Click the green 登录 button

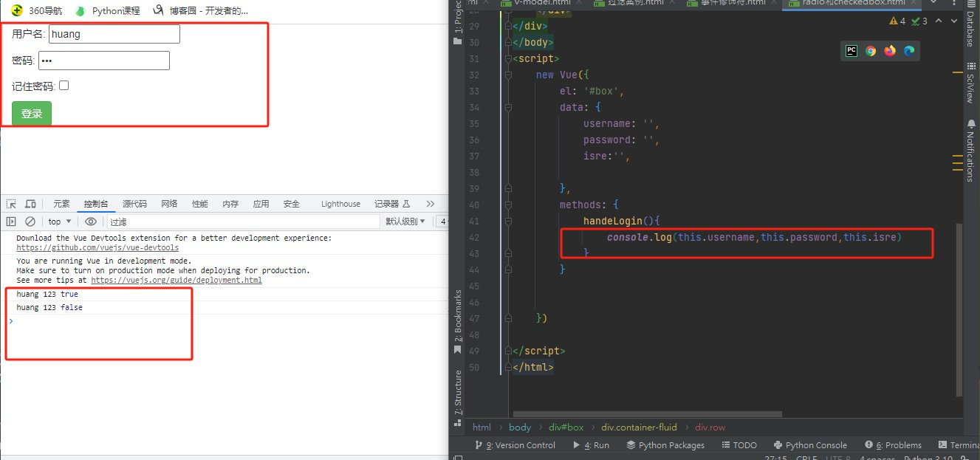32,114
